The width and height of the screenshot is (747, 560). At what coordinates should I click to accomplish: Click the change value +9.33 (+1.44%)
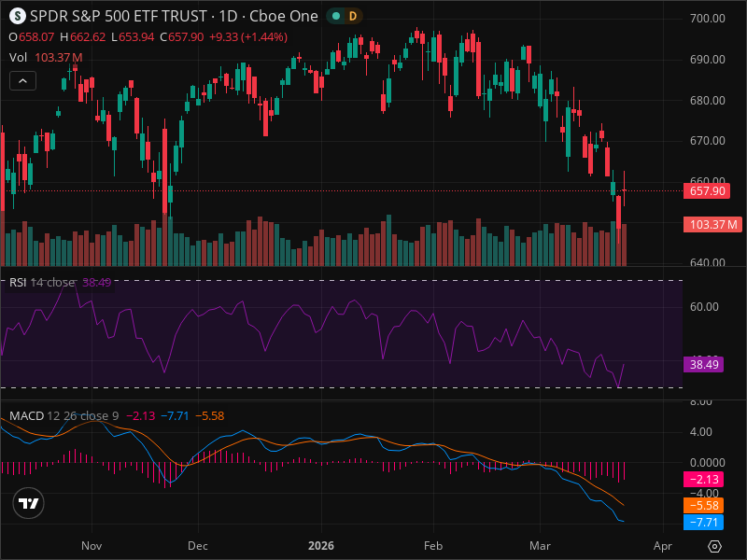click(x=248, y=37)
